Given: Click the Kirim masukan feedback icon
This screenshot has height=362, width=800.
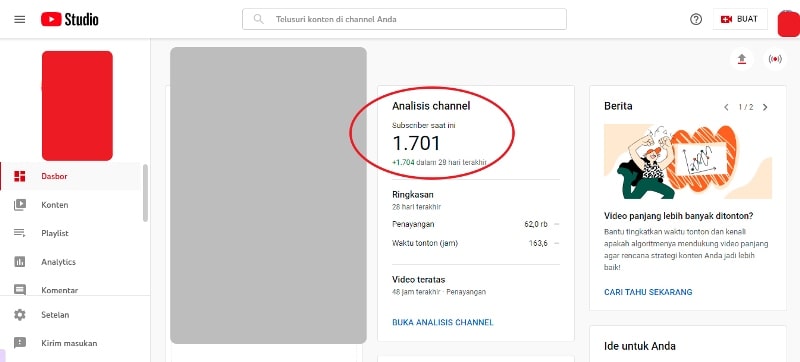Looking at the screenshot, I should pos(19,343).
